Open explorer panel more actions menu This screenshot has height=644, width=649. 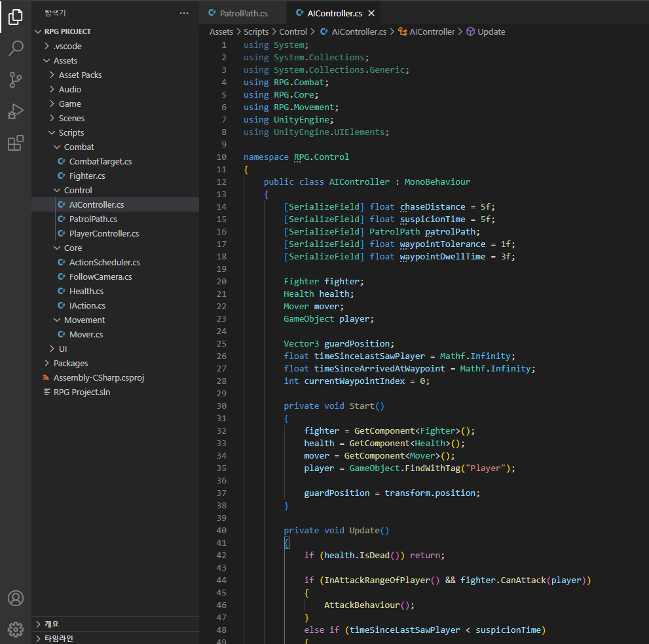[184, 13]
